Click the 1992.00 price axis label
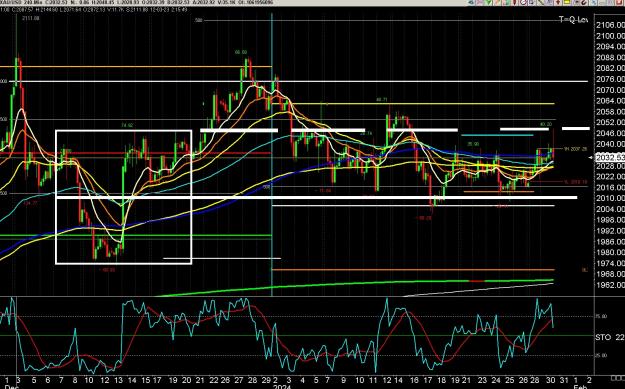This screenshot has height=389, width=625. click(610, 231)
